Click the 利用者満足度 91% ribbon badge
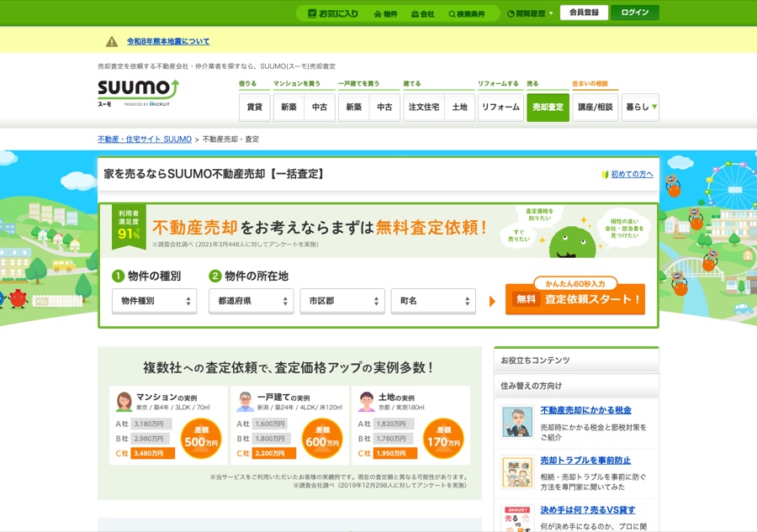The width and height of the screenshot is (757, 532). point(129,226)
